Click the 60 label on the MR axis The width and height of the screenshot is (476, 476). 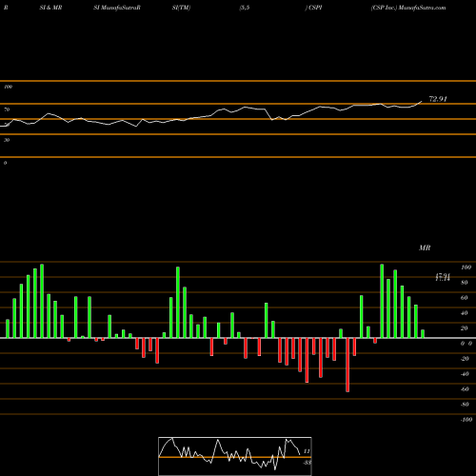point(465,298)
